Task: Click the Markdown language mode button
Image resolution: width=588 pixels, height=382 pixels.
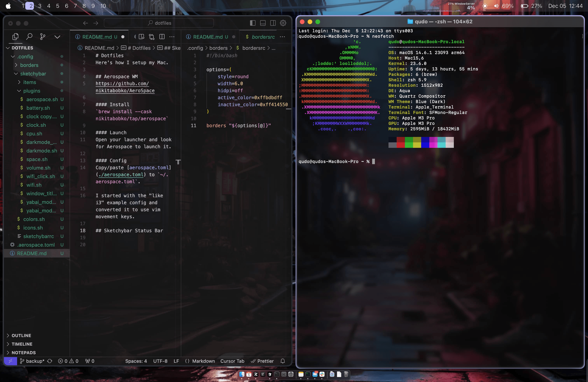Action: click(203, 361)
